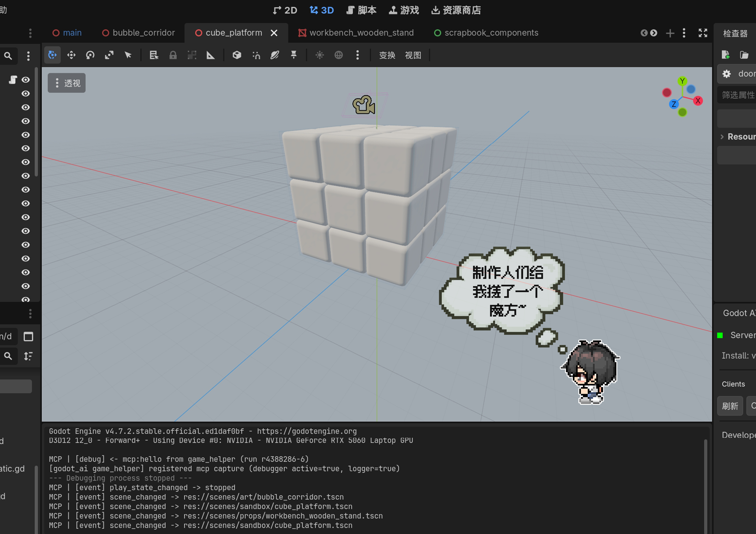Activate the transform mode tool
The height and width of the screenshot is (534, 756).
click(52, 55)
